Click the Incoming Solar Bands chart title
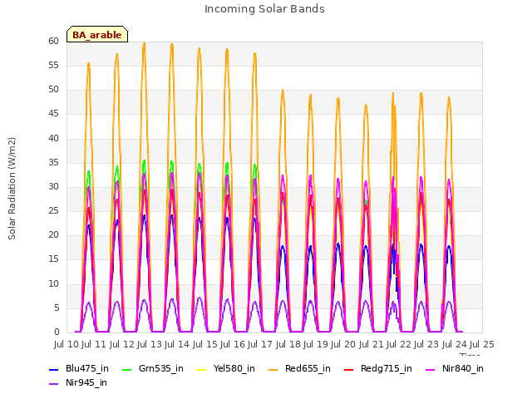The width and height of the screenshot is (532, 399). (x=264, y=9)
